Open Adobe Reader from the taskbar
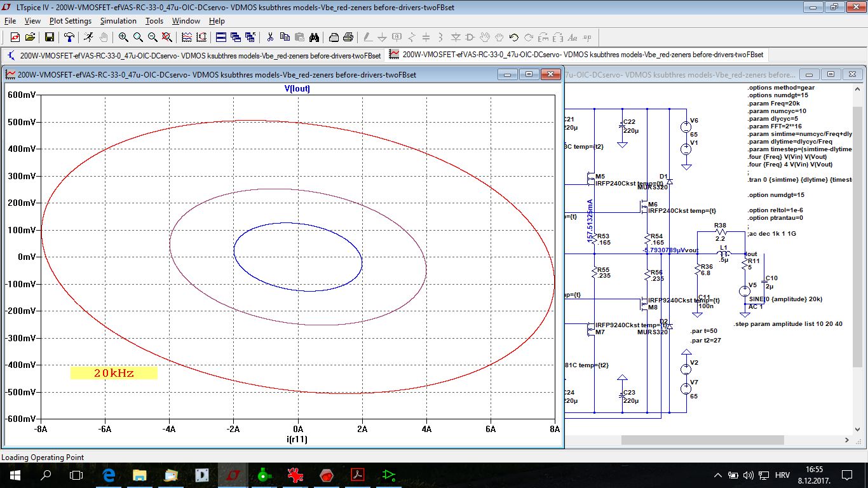This screenshot has width=868, height=488. point(357,475)
